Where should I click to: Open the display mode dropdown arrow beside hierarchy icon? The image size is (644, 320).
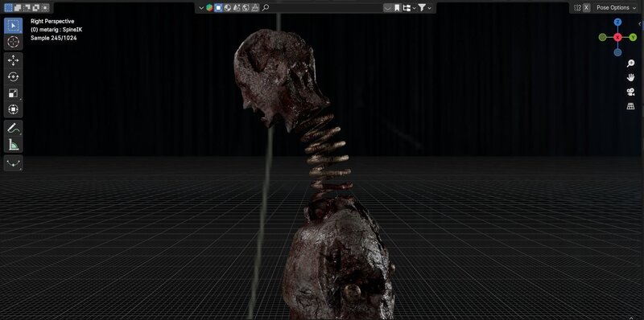tap(414, 8)
